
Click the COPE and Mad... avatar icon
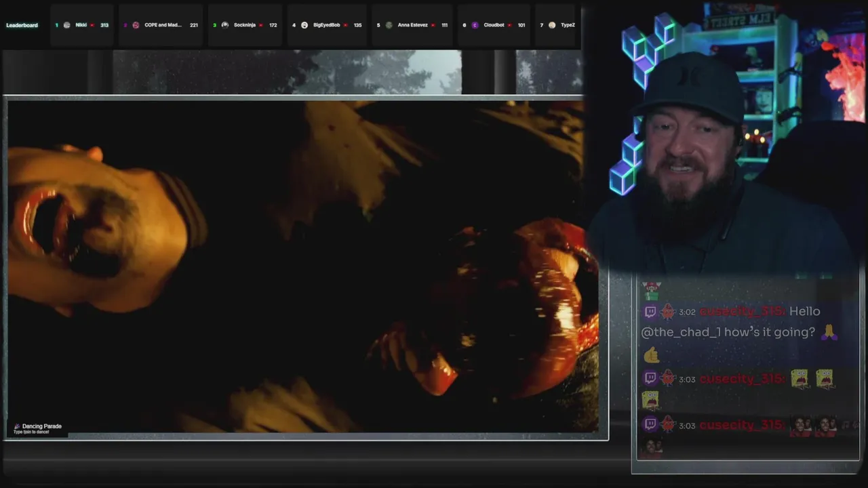pos(136,25)
